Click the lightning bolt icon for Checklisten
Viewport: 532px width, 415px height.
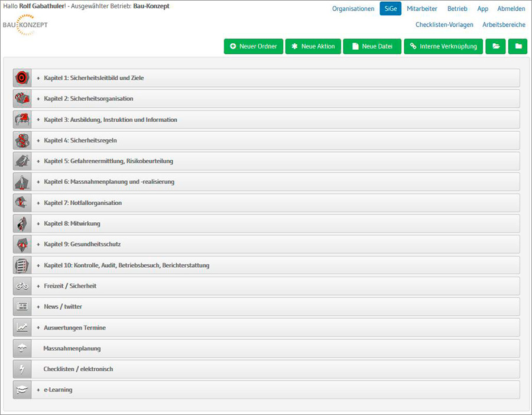(x=22, y=369)
